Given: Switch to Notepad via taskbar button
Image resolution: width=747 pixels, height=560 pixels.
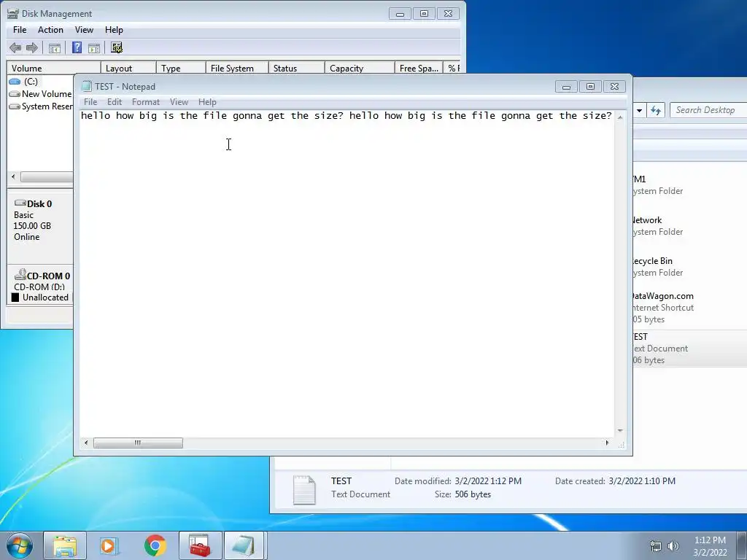Looking at the screenshot, I should [244, 545].
